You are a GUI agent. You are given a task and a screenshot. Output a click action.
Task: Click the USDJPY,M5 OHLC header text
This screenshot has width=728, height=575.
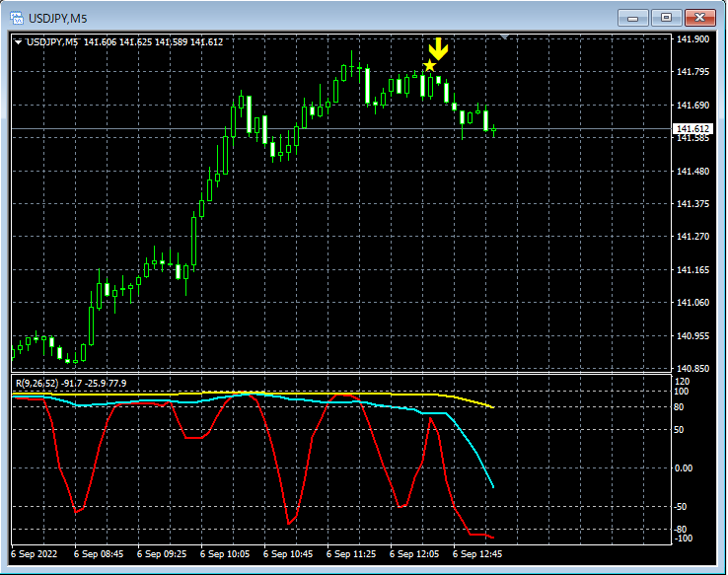[124, 42]
